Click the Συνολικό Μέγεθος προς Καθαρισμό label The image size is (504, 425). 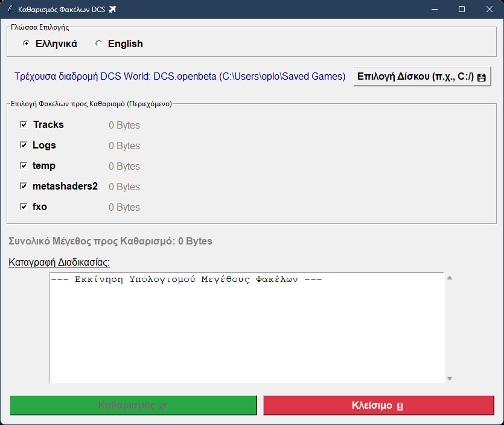tap(110, 241)
